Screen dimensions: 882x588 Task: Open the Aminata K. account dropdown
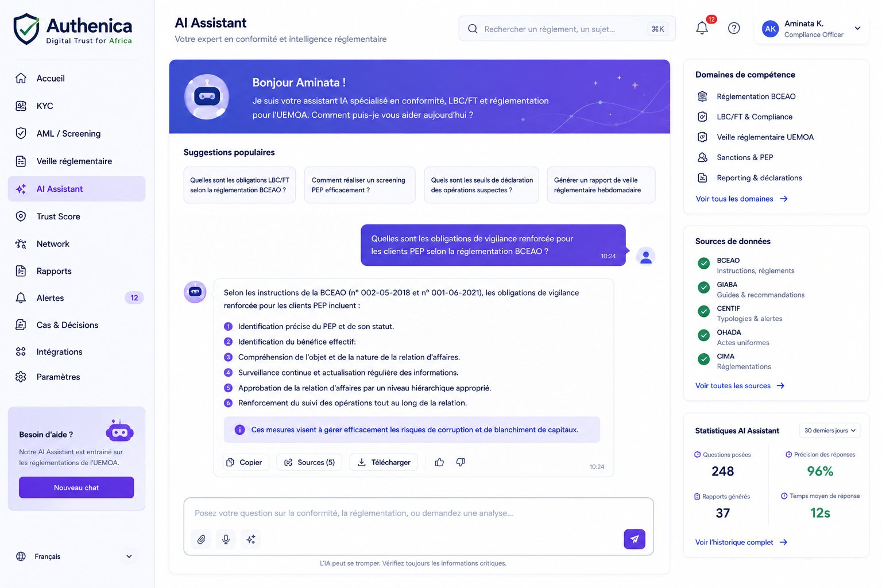tap(811, 29)
